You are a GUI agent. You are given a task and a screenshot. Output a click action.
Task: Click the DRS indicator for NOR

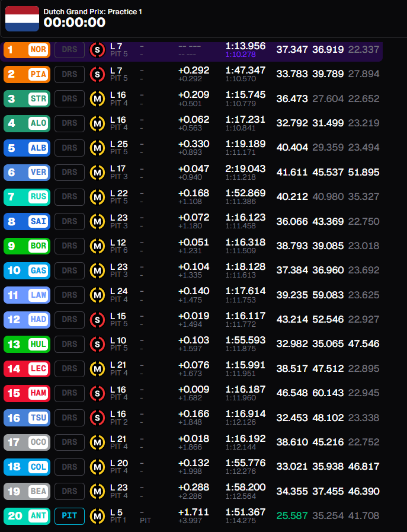(x=69, y=50)
